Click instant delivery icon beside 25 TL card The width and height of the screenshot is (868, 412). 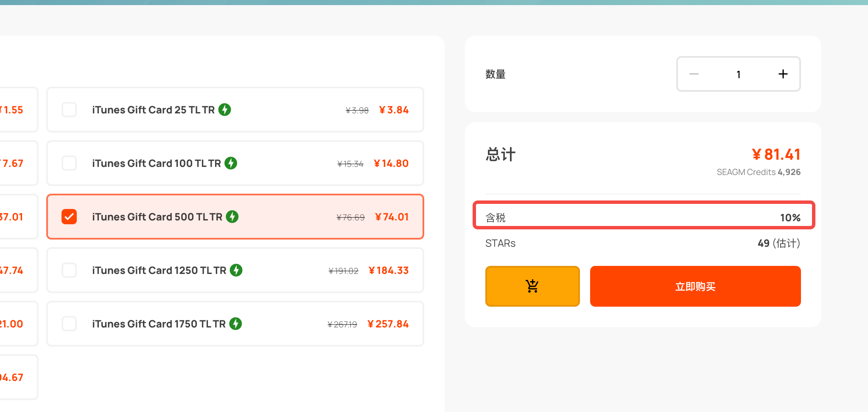[x=225, y=110]
